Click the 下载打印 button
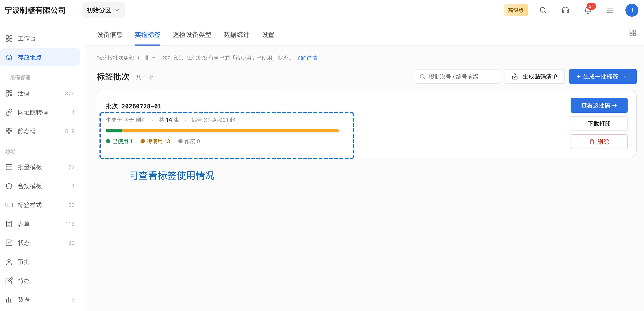The height and width of the screenshot is (311, 644). click(599, 124)
